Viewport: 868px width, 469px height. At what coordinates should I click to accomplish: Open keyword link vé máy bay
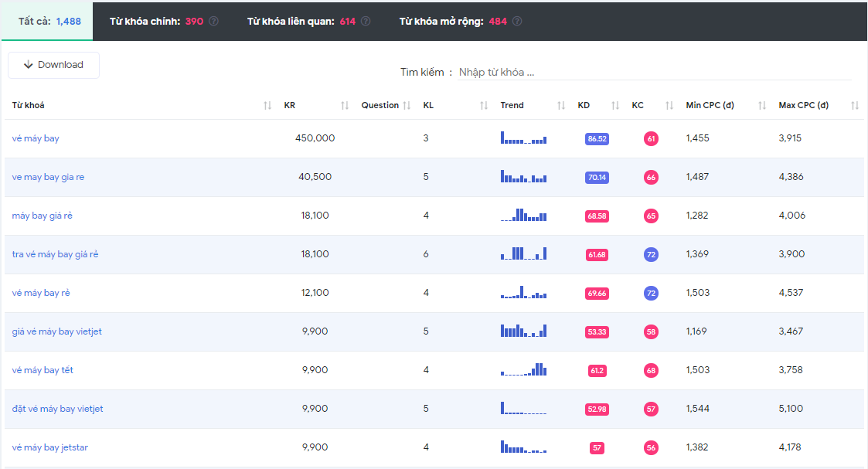36,138
